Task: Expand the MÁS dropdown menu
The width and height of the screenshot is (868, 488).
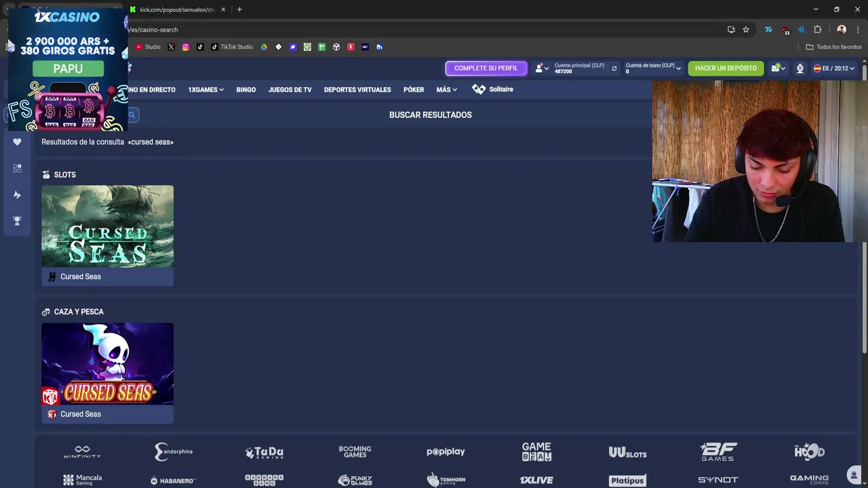Action: pyautogui.click(x=446, y=89)
